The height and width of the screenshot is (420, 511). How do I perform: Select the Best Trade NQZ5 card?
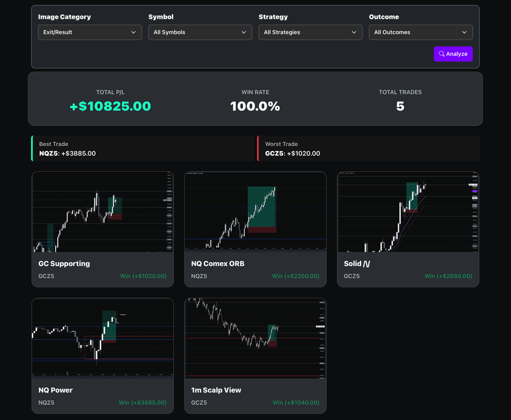coord(143,148)
